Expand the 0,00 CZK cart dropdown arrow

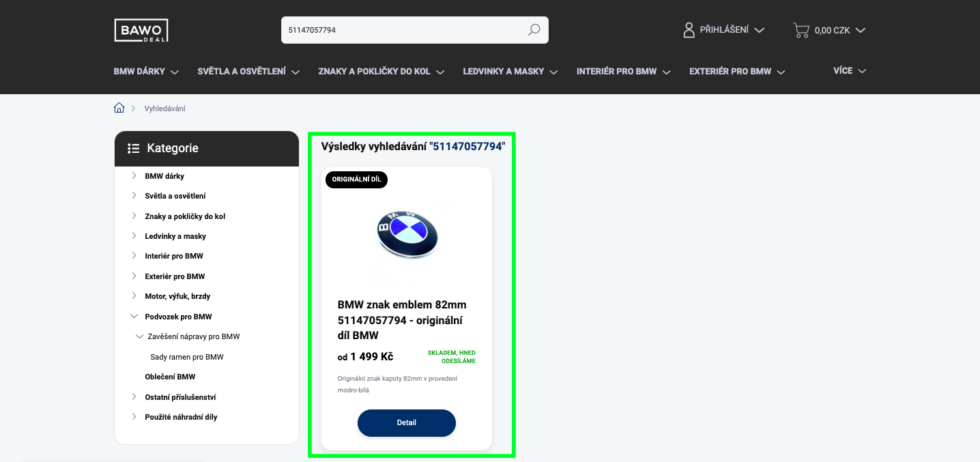point(860,30)
